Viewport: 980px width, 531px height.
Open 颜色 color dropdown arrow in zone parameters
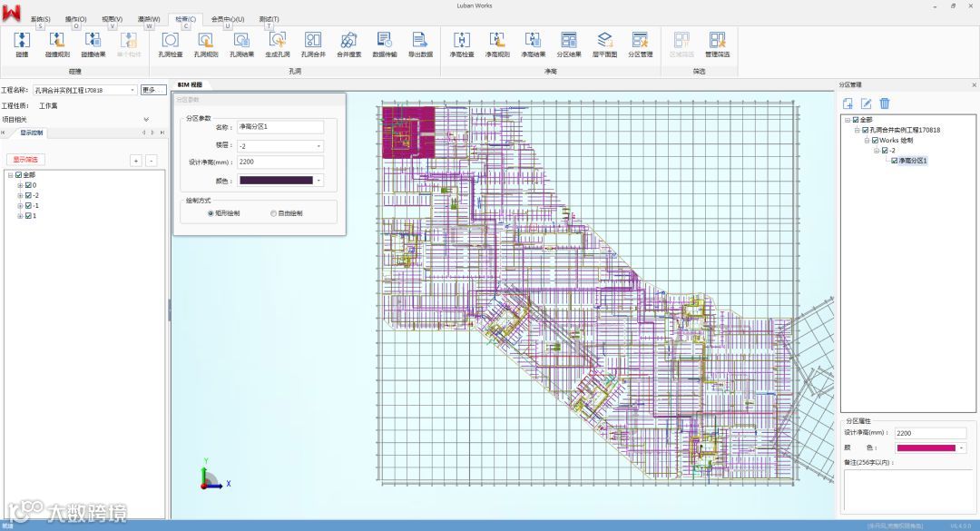(x=318, y=180)
